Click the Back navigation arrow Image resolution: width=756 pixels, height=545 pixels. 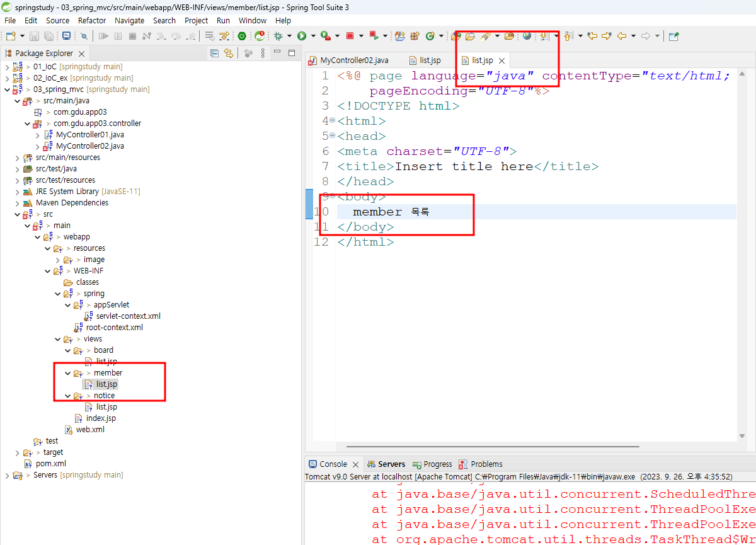(622, 36)
